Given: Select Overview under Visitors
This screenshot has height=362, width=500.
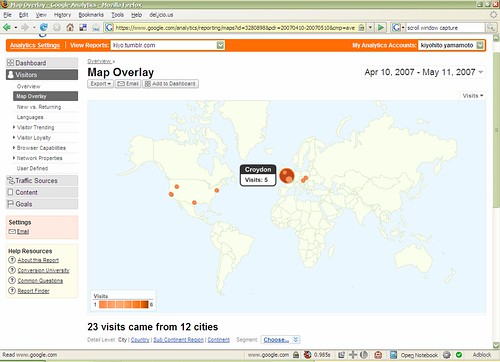Looking at the screenshot, I should [28, 86].
